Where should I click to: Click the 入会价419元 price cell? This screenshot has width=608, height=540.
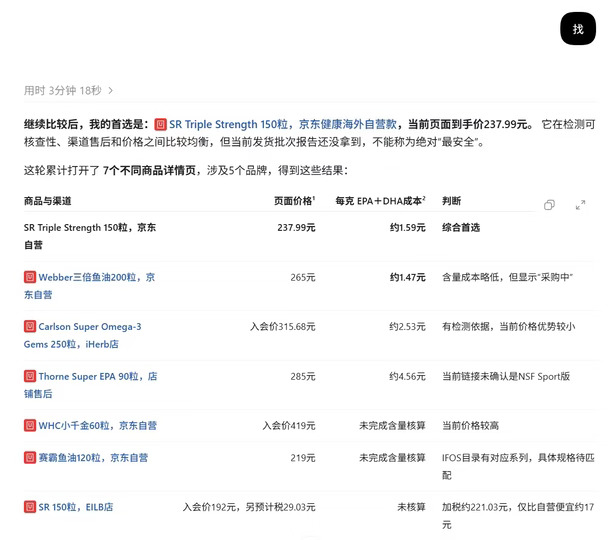point(289,426)
